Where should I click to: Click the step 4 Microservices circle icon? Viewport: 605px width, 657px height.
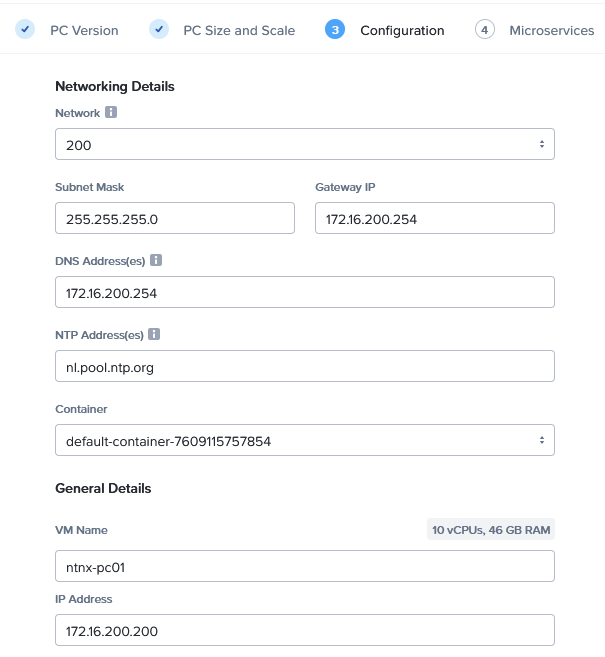[x=485, y=30]
